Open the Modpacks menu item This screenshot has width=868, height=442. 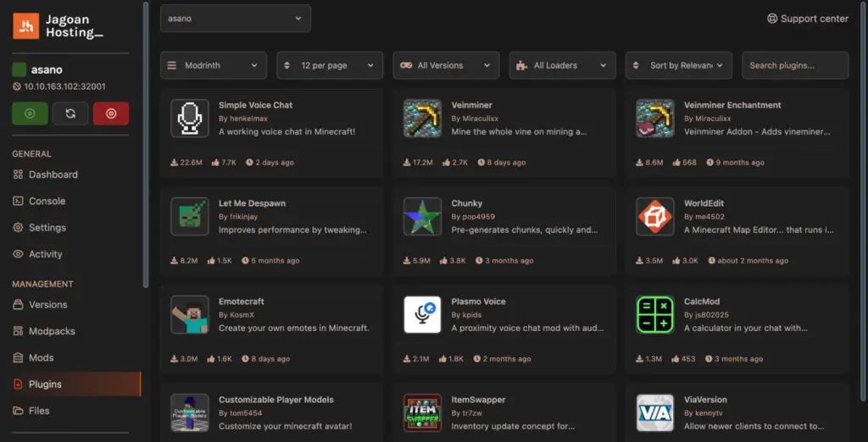(52, 331)
